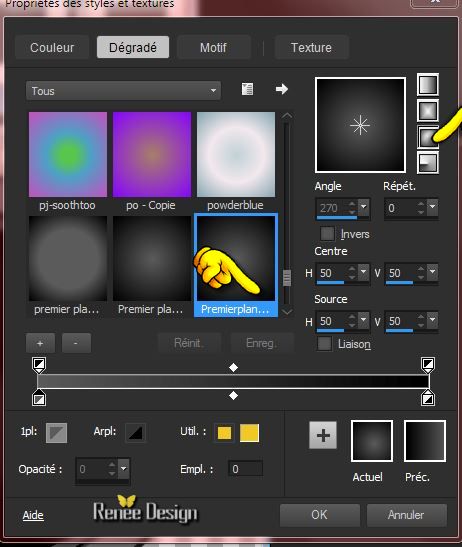This screenshot has width=462, height=547.
Task: Click the gradient category list icon
Action: tap(247, 89)
